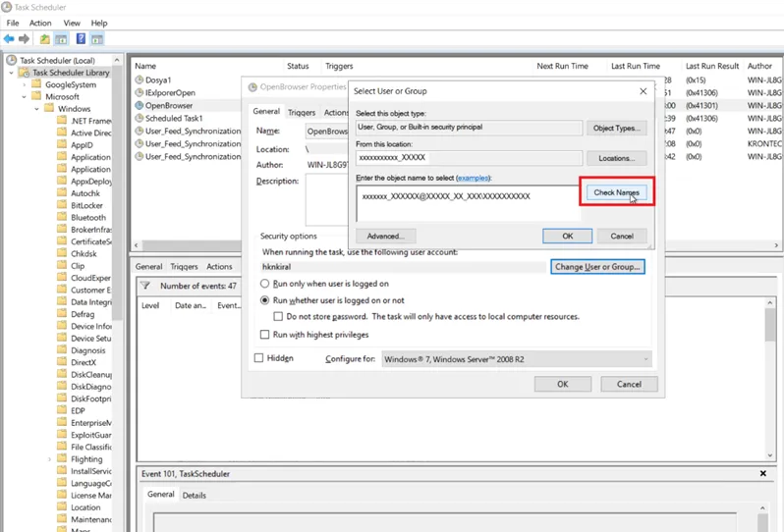The width and height of the screenshot is (784, 532).
Task: Open the File menu
Action: (x=13, y=23)
